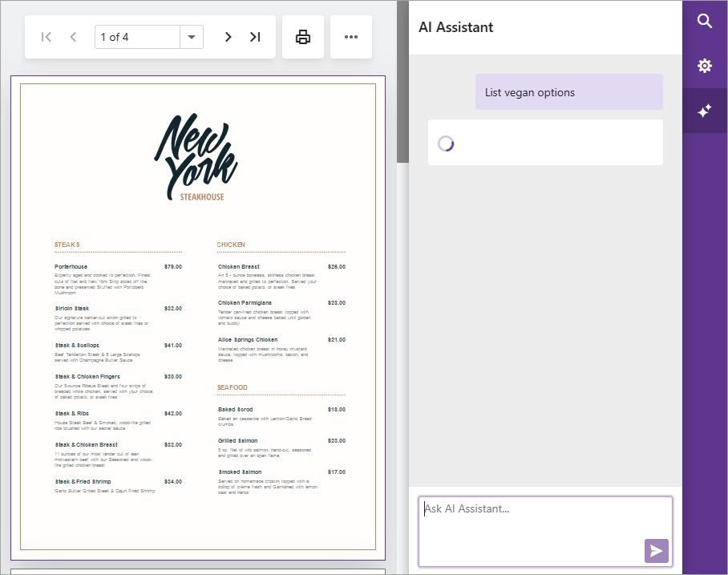The width and height of the screenshot is (728, 575).
Task: Open the print dialog
Action: [x=302, y=36]
